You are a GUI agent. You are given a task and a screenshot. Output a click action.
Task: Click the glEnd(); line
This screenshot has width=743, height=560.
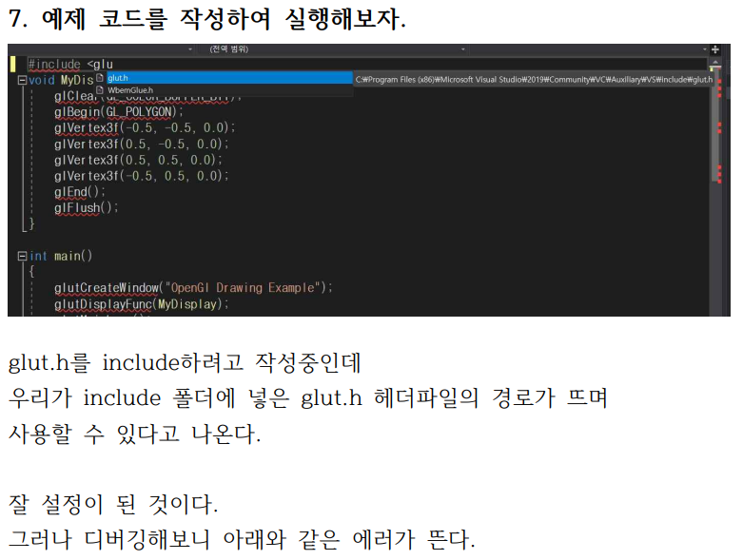pyautogui.click(x=80, y=192)
